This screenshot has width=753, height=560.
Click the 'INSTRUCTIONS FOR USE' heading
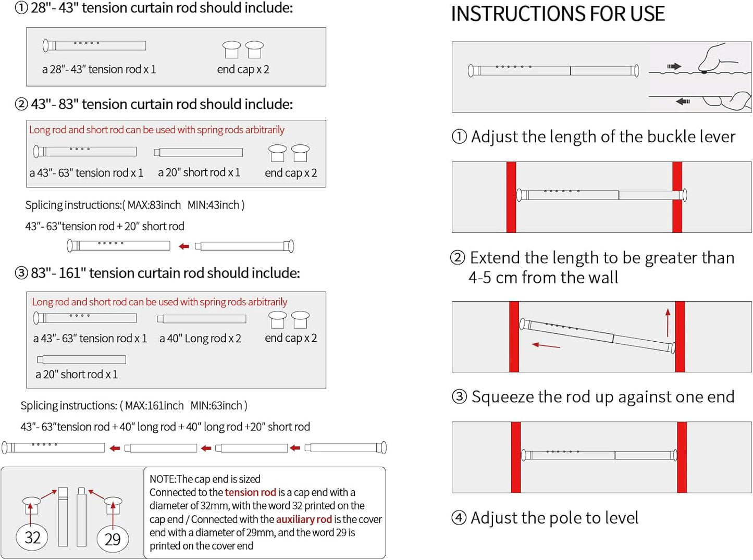[558, 14]
